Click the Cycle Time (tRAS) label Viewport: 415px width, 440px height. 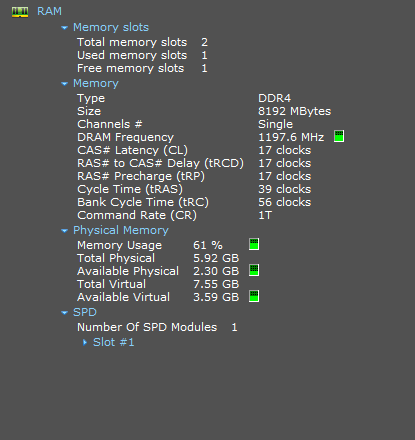pos(130,189)
